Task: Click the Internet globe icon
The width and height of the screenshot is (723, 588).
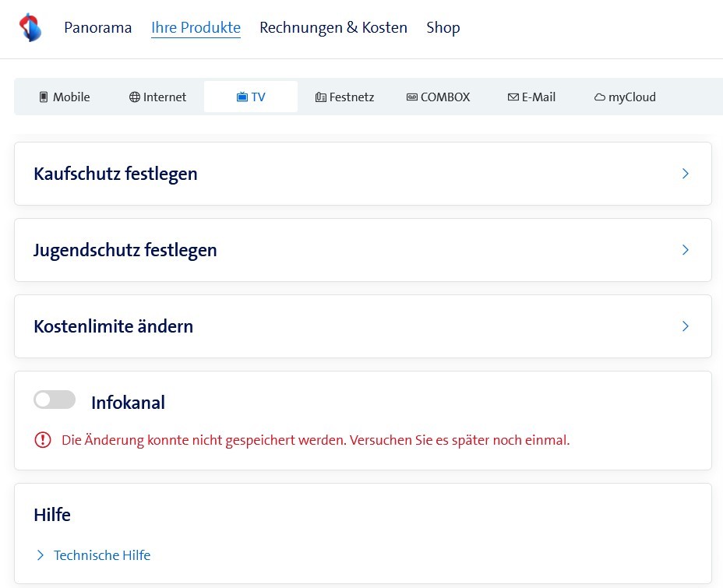Action: 135,97
